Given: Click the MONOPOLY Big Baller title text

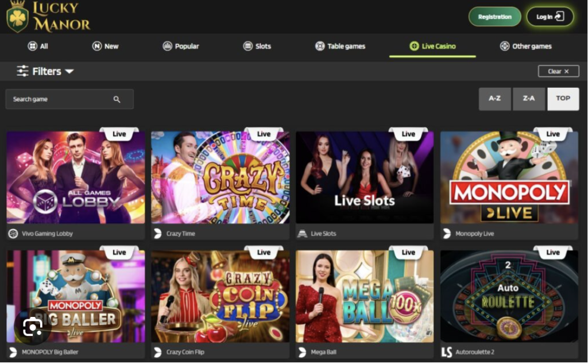Looking at the screenshot, I should 50,352.
